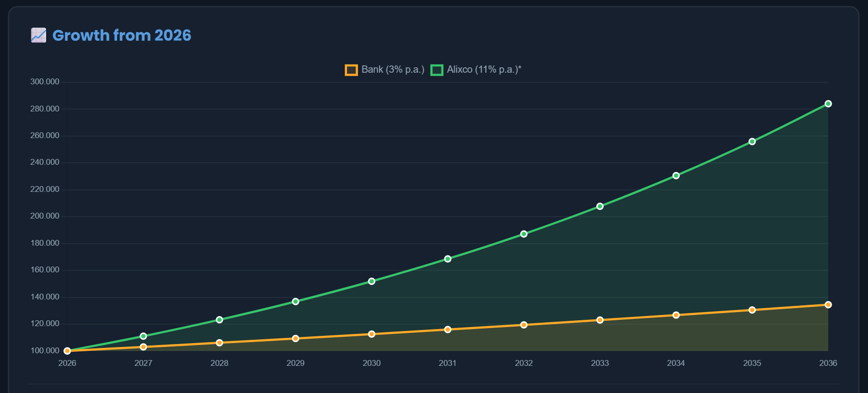The width and height of the screenshot is (868, 393).
Task: Click the 140.000 y-axis label
Action: pos(45,297)
